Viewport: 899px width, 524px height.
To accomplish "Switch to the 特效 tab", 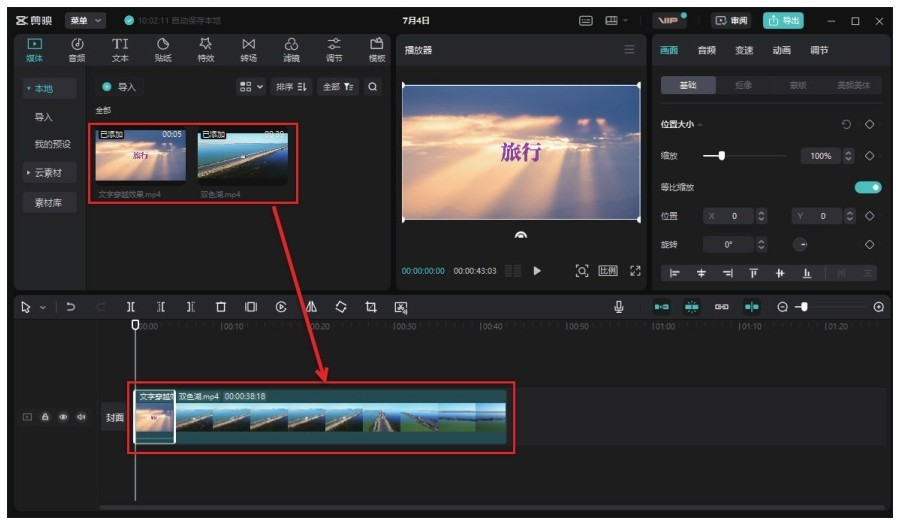I will point(205,50).
